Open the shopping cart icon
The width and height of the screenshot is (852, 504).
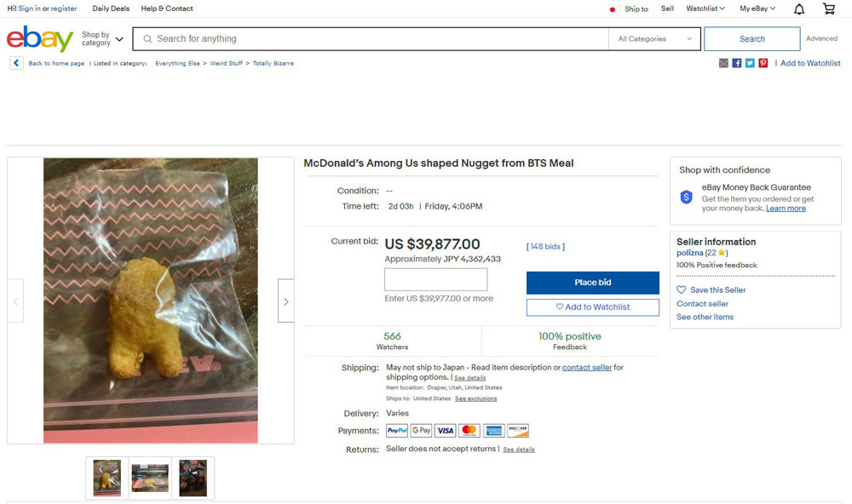tap(829, 9)
